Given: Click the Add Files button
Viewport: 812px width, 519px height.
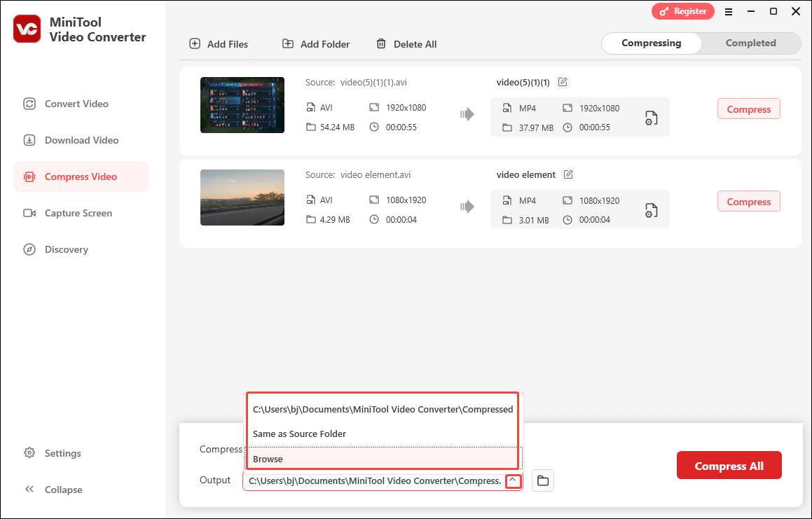Looking at the screenshot, I should coord(219,44).
